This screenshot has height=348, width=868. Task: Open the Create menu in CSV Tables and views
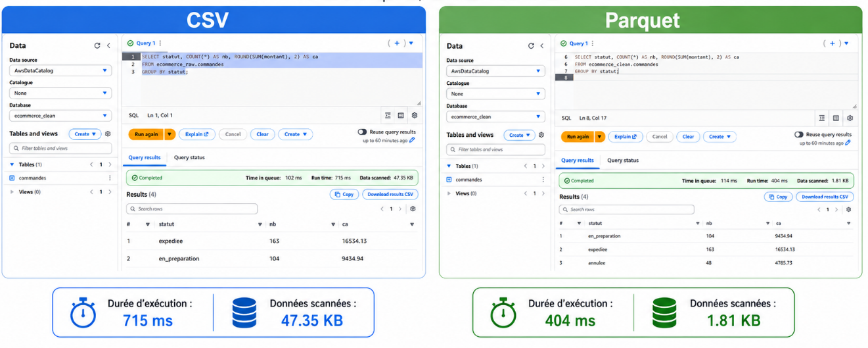click(85, 134)
